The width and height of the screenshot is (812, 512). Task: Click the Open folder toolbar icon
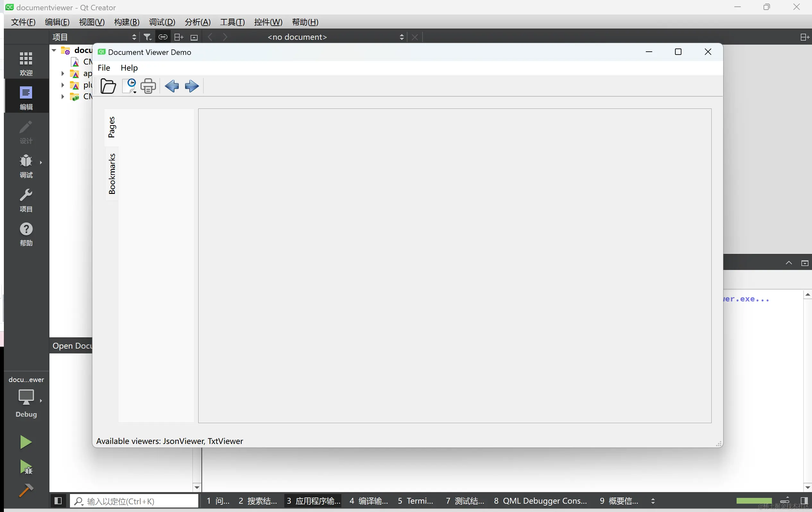click(x=108, y=86)
